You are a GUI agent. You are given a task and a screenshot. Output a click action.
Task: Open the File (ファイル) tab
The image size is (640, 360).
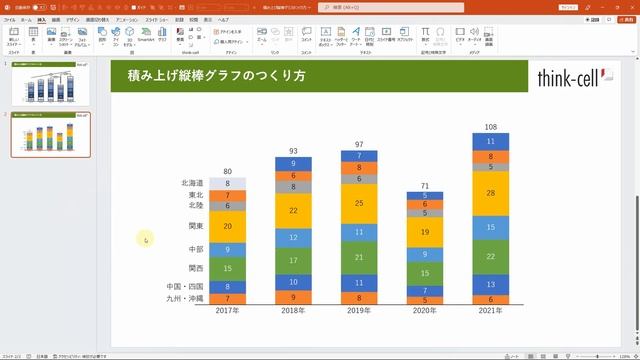9,20
